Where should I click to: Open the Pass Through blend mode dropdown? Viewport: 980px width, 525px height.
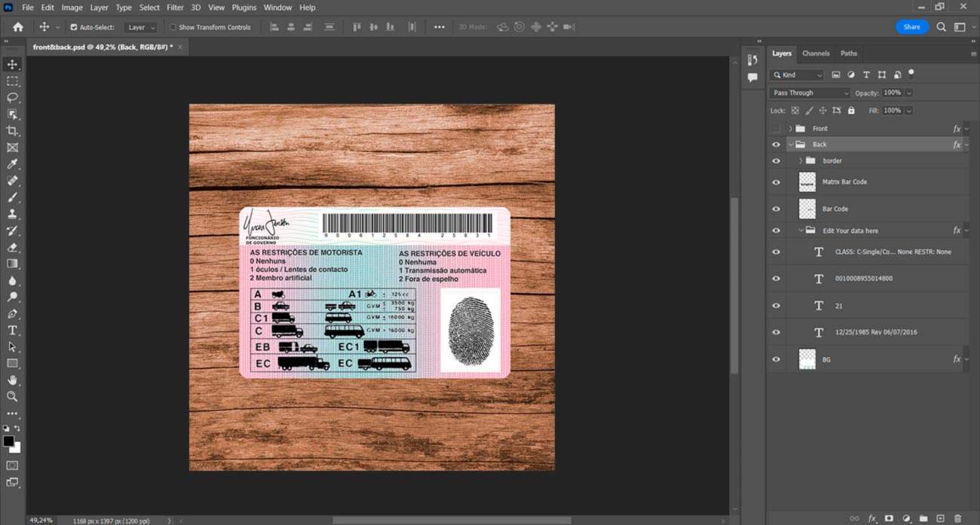(x=810, y=93)
